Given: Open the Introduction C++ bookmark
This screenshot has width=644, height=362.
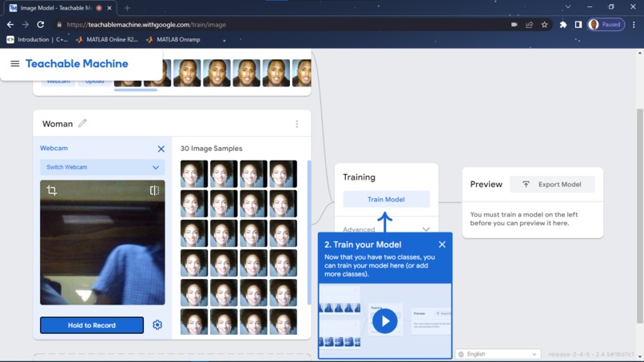Looking at the screenshot, I should [38, 39].
